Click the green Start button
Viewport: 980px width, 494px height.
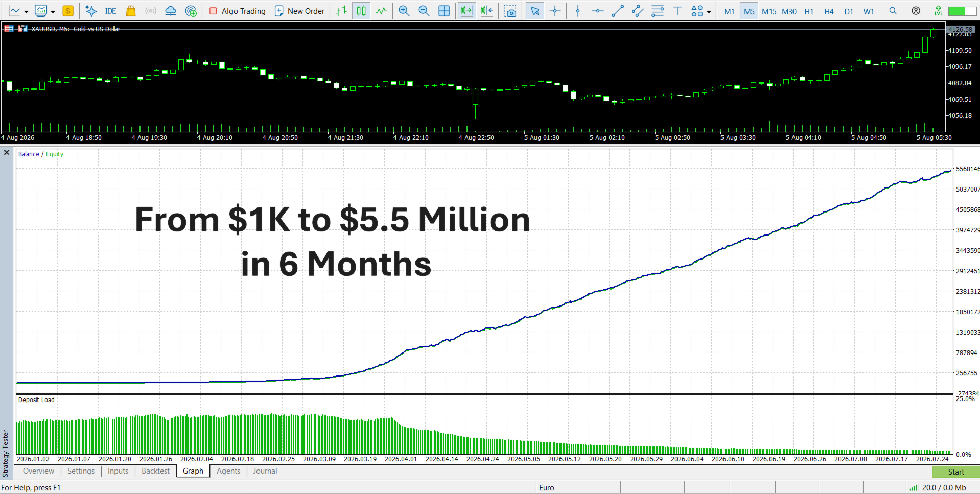pyautogui.click(x=956, y=472)
